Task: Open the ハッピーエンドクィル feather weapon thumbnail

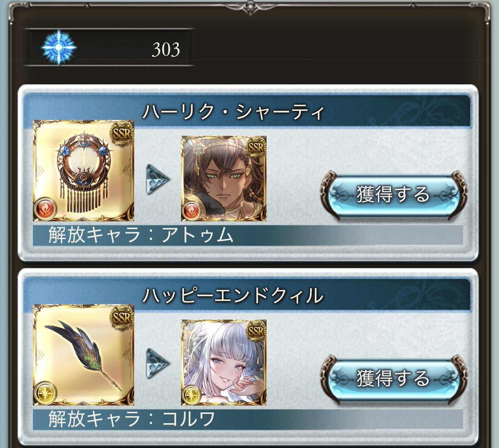Action: coord(84,354)
